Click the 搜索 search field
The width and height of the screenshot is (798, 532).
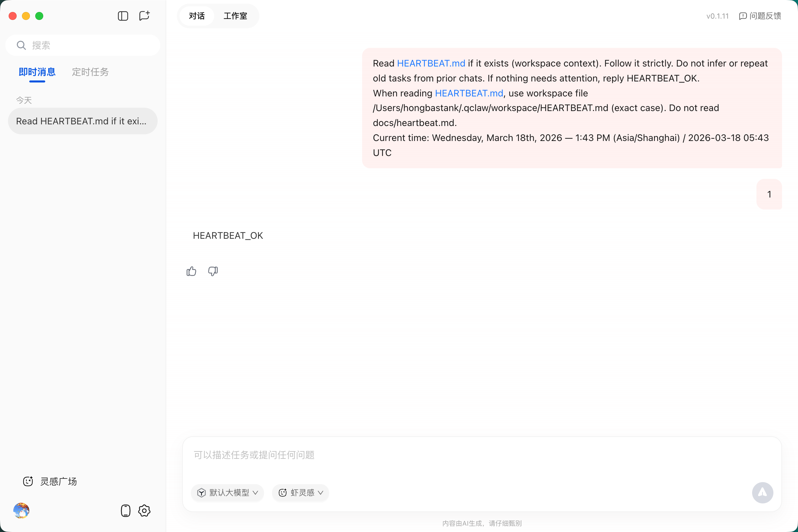83,45
